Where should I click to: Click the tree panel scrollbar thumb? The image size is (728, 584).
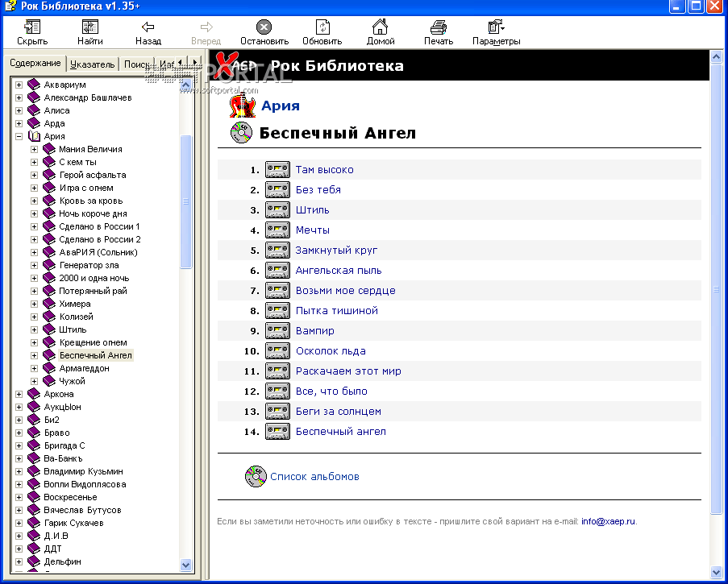(185, 201)
